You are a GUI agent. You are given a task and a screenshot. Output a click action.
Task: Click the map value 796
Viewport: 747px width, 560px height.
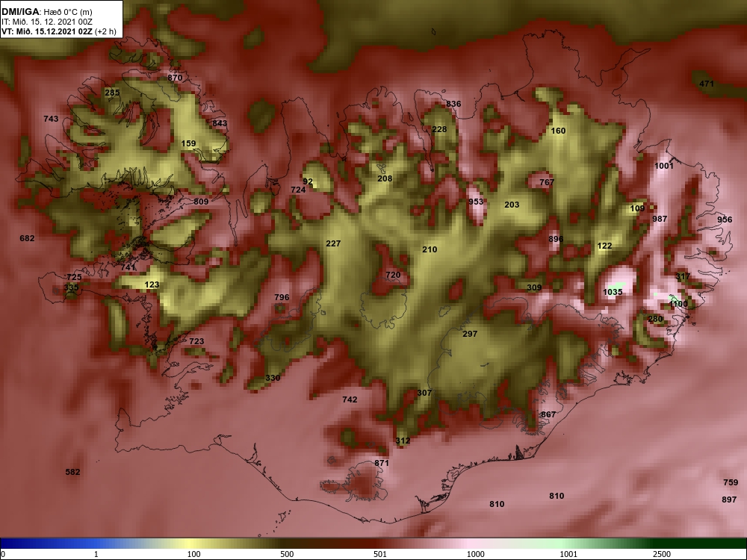point(282,297)
